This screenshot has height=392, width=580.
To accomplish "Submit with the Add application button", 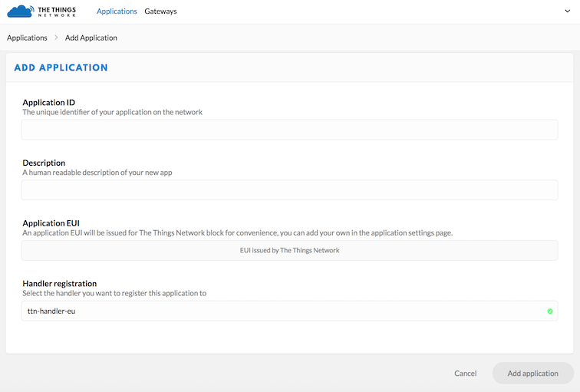I will [532, 373].
